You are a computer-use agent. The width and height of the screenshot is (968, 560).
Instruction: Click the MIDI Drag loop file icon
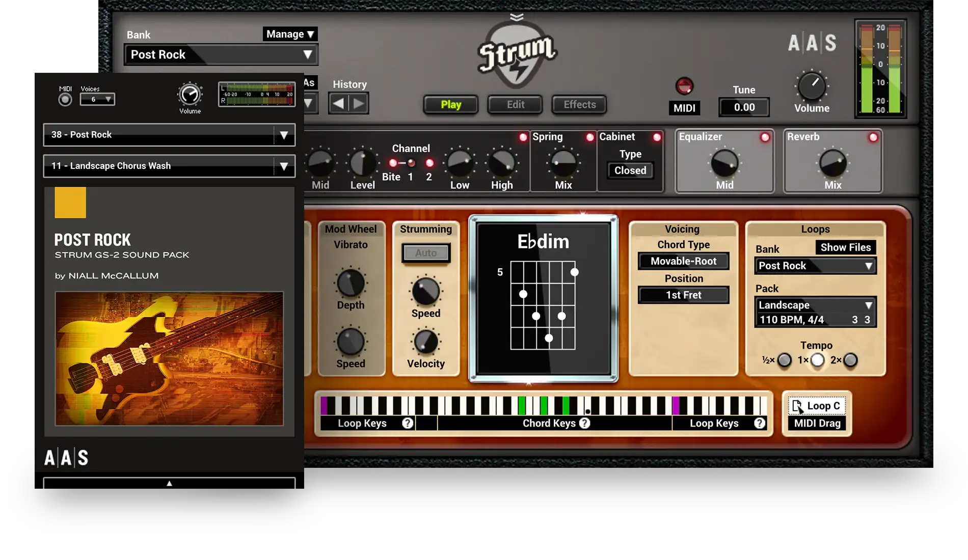click(797, 406)
